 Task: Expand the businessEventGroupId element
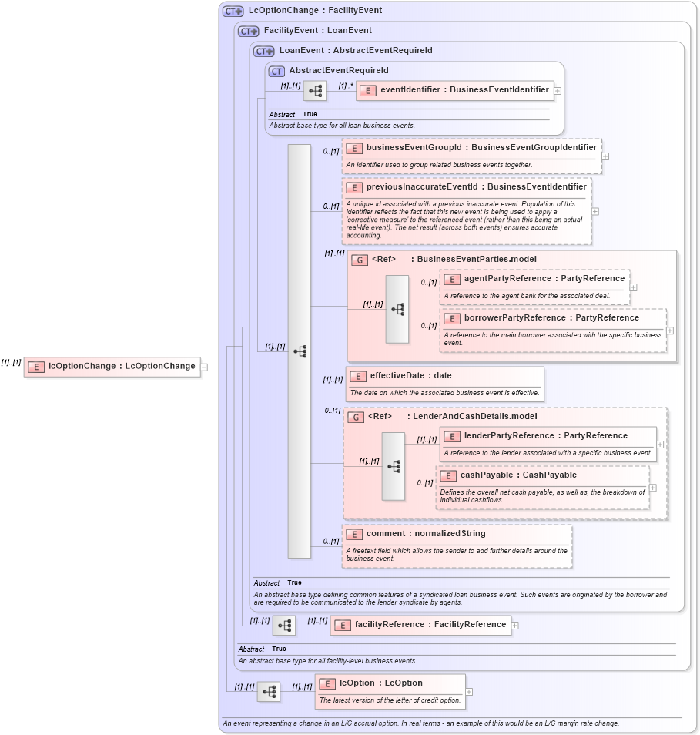pos(605,156)
